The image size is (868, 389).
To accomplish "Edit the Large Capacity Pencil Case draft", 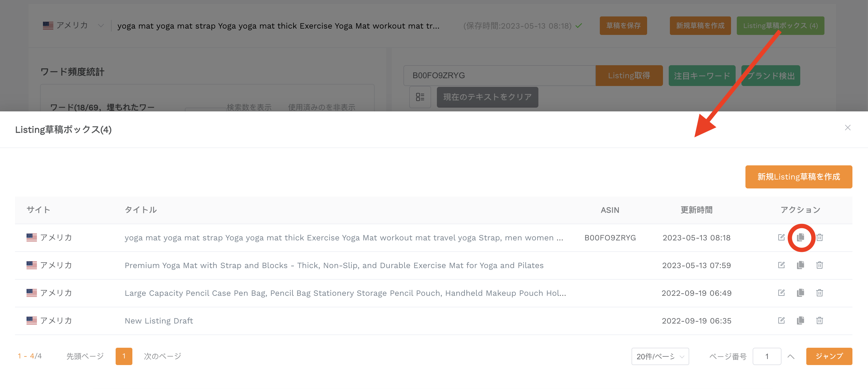I will (x=781, y=293).
